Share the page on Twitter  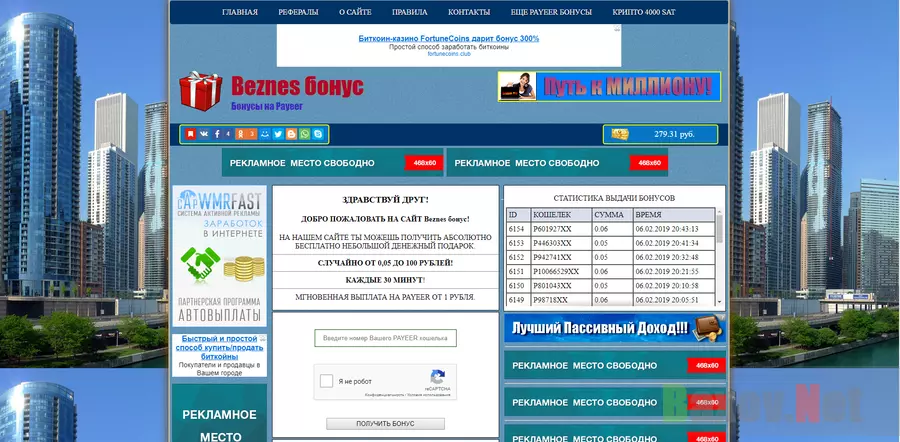[x=278, y=134]
